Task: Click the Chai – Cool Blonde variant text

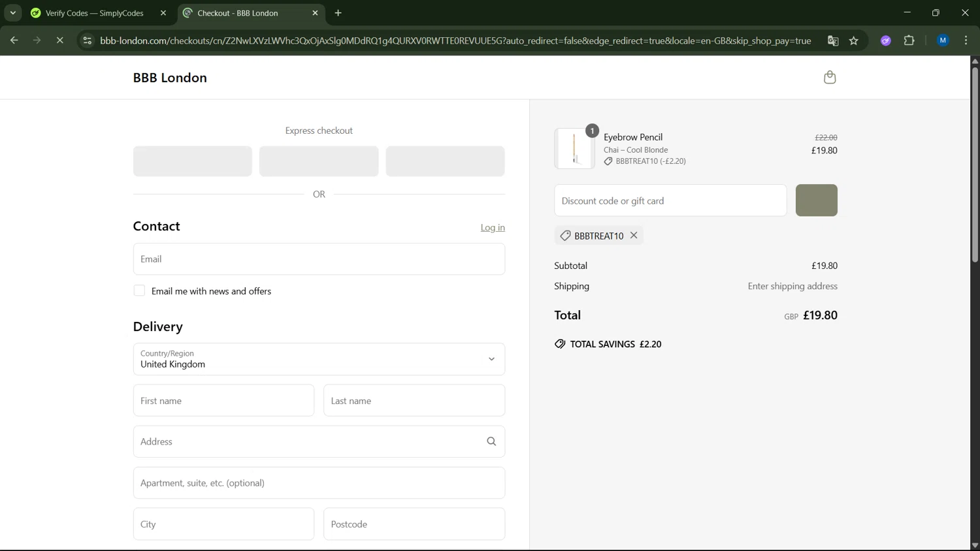Action: [636, 150]
